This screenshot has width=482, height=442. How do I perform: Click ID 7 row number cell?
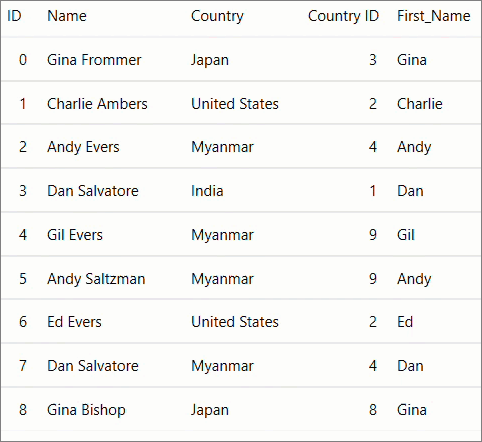pyautogui.click(x=23, y=366)
